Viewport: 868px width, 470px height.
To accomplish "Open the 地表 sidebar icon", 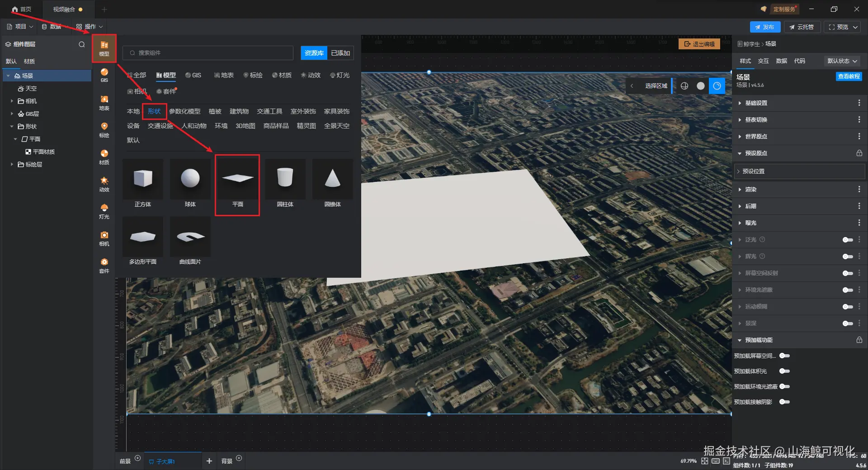I will tap(104, 103).
